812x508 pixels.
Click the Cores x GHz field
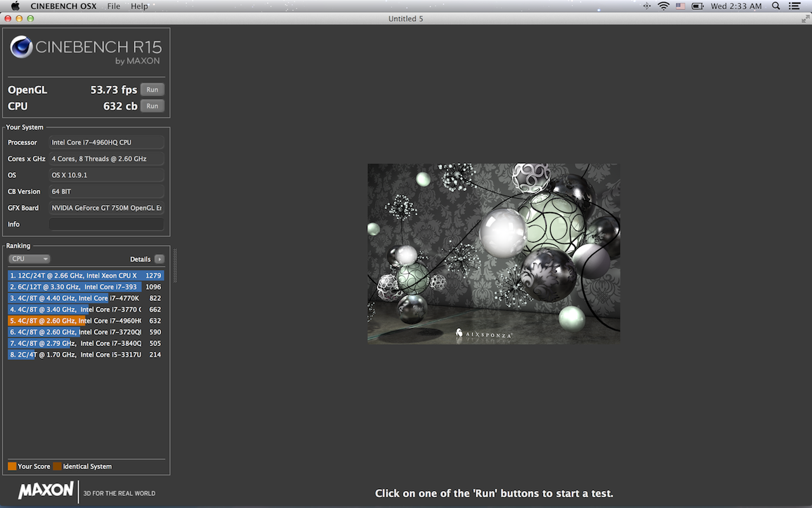click(x=106, y=159)
